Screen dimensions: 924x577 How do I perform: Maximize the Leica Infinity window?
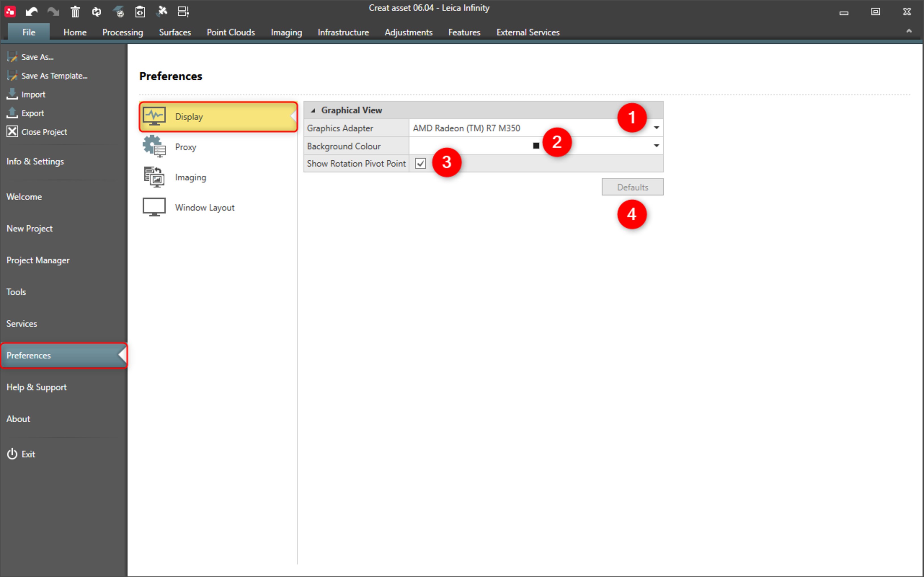point(876,11)
